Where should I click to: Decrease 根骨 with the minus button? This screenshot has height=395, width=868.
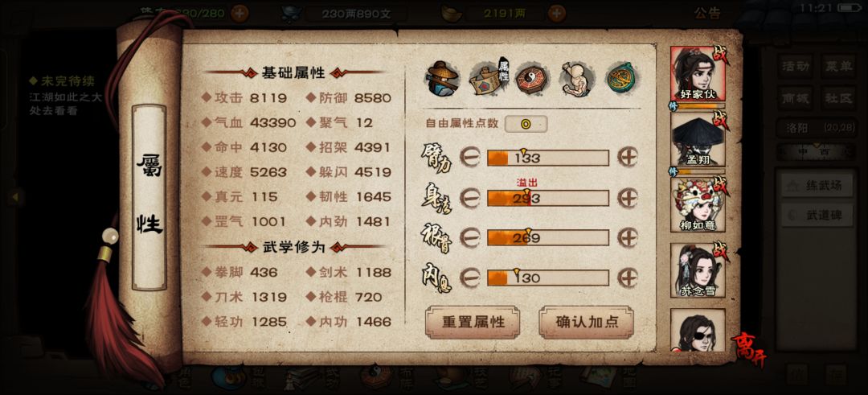[470, 238]
